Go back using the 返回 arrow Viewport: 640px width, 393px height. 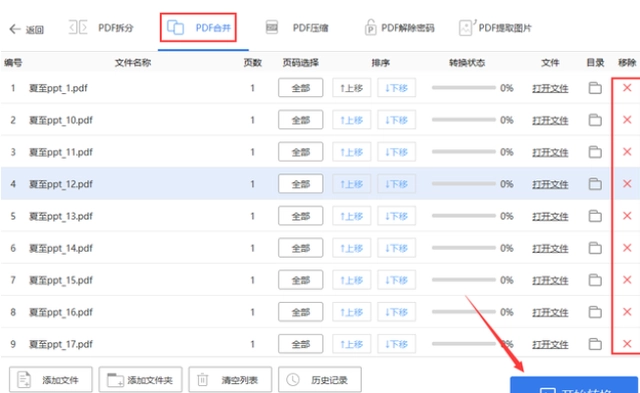[x=26, y=29]
